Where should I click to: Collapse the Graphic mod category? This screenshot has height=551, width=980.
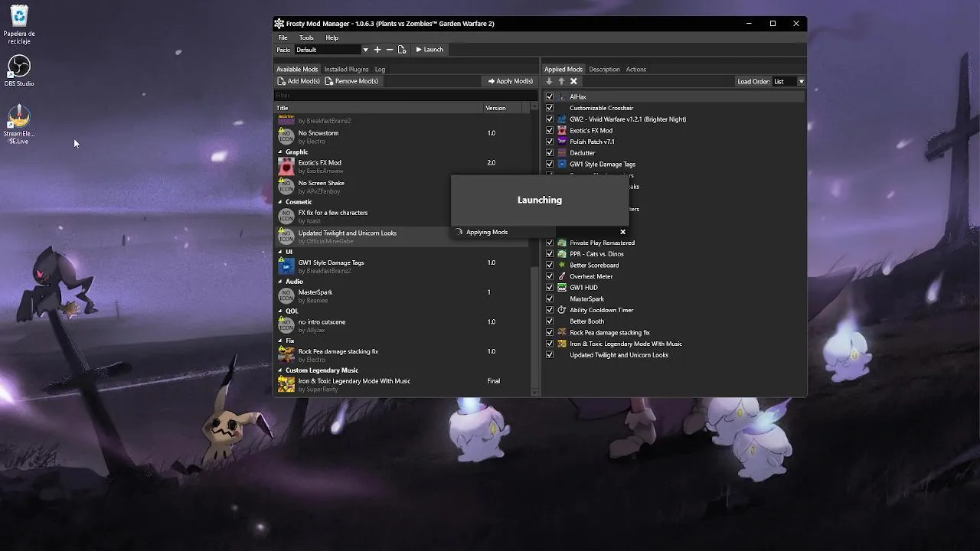tap(280, 152)
